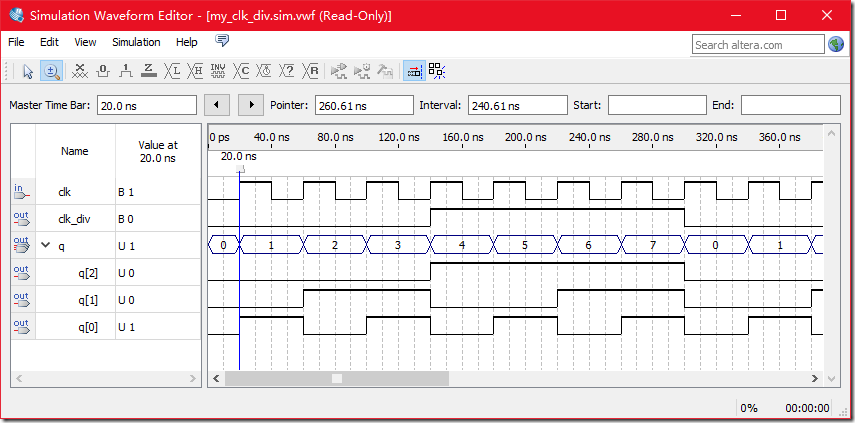Click the Search altera.com field
Viewport: 855px width, 423px height.
coord(758,45)
